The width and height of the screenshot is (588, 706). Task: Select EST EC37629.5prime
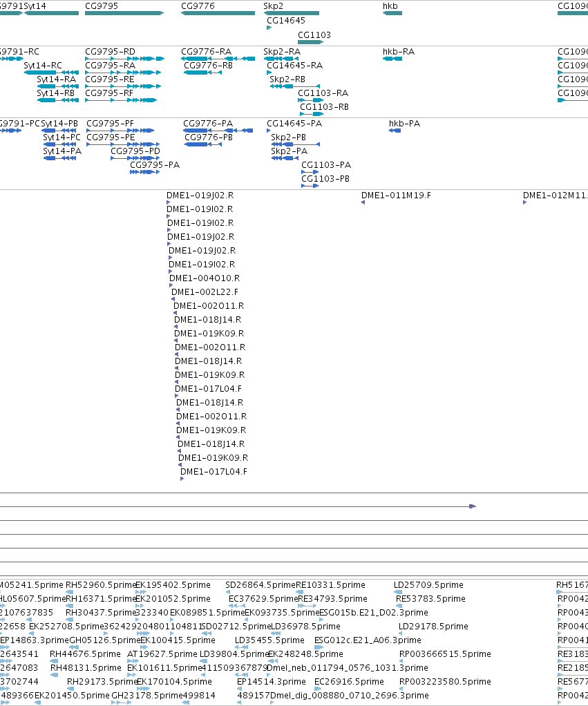pyautogui.click(x=237, y=606)
